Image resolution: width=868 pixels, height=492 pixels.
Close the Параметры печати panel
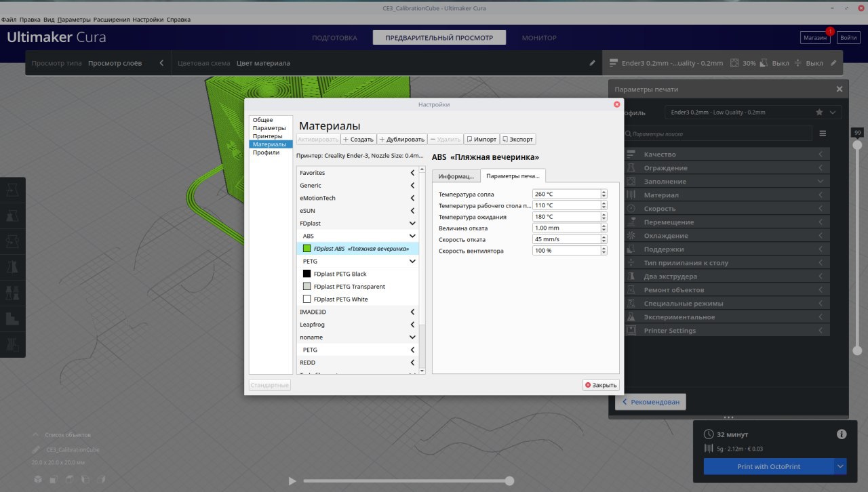[840, 89]
